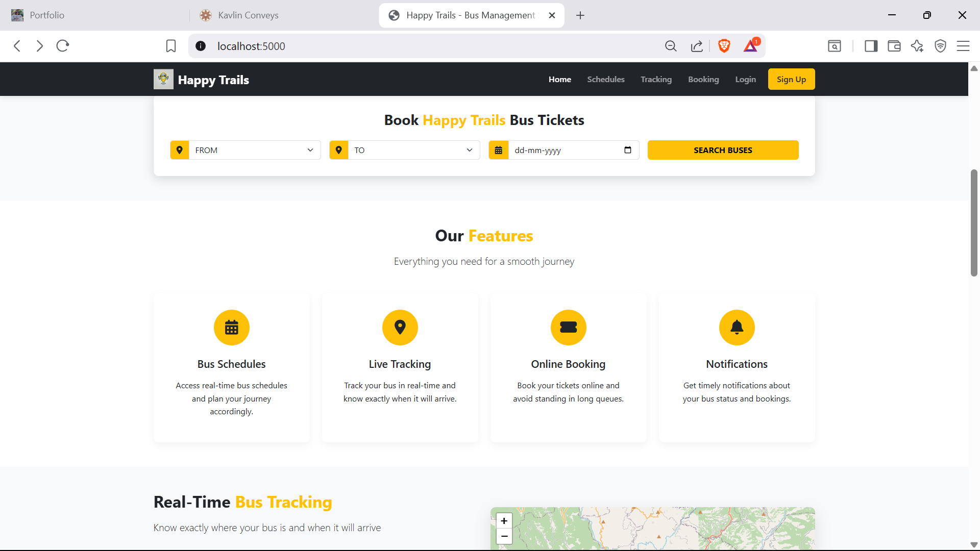Click the Notifications bell icon
The height and width of the screenshot is (551, 980).
[737, 327]
